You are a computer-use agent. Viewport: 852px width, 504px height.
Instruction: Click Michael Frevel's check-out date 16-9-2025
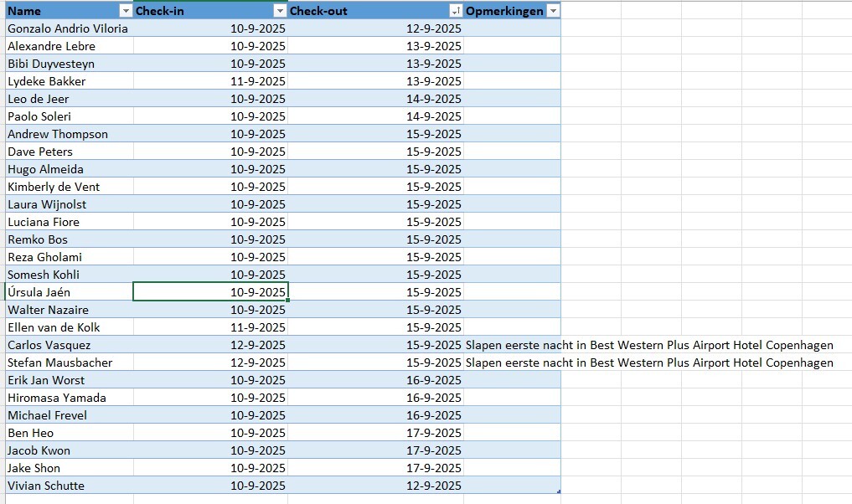375,415
